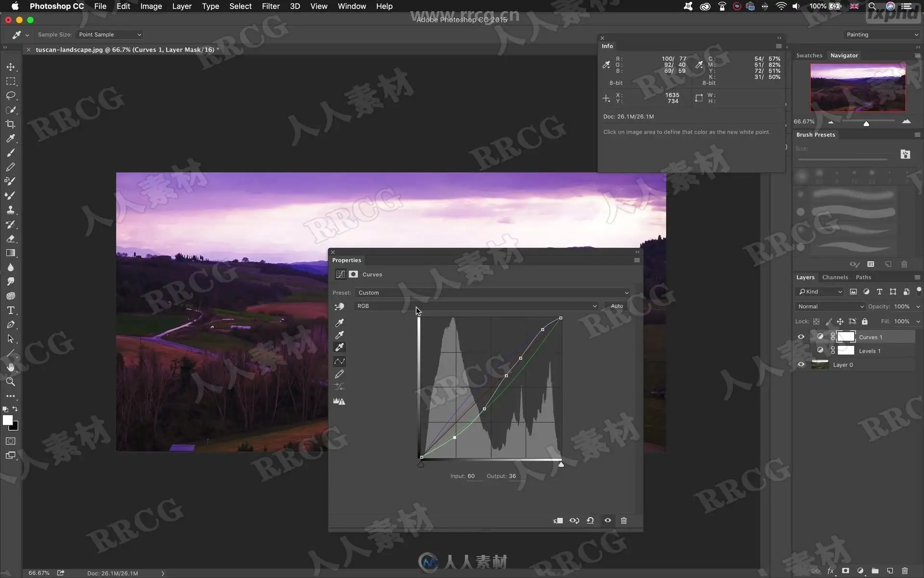Select the Zoom tool in toolbar
Screen dimensions: 924x578
(x=11, y=381)
